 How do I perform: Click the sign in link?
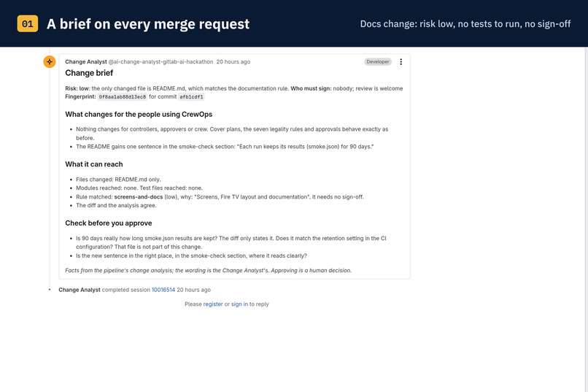[x=239, y=304]
